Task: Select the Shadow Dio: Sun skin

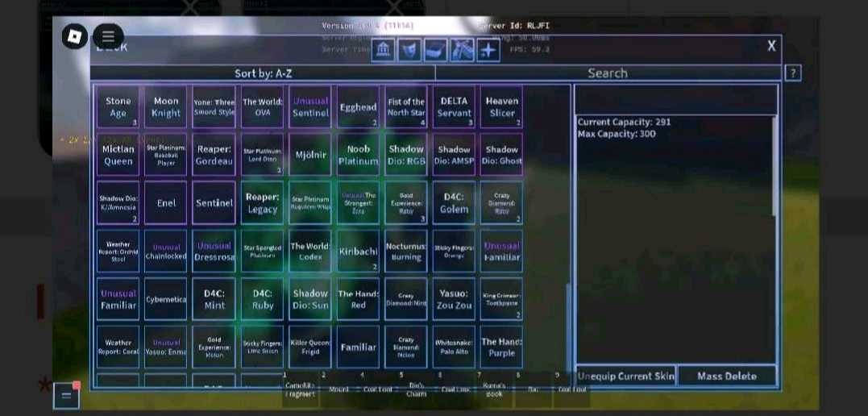Action: tap(310, 299)
